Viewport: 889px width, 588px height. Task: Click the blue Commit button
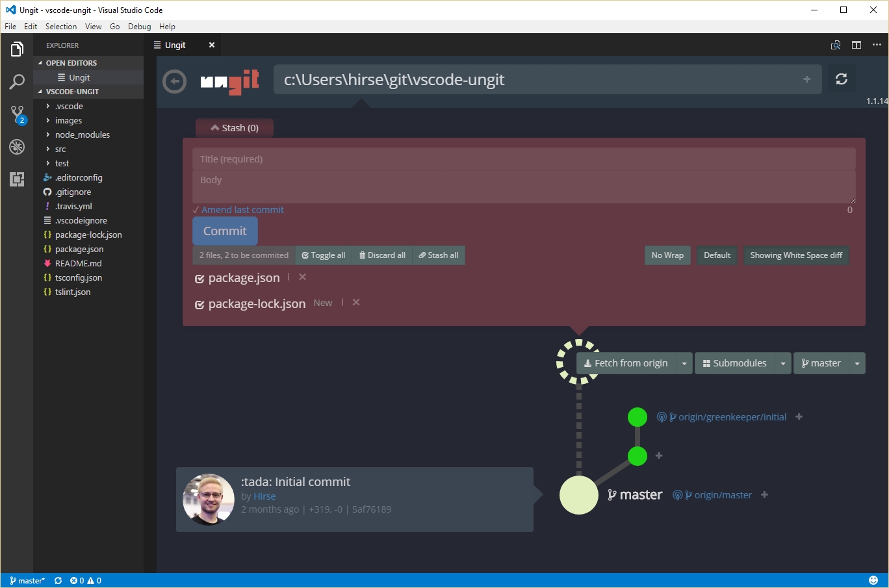[225, 231]
